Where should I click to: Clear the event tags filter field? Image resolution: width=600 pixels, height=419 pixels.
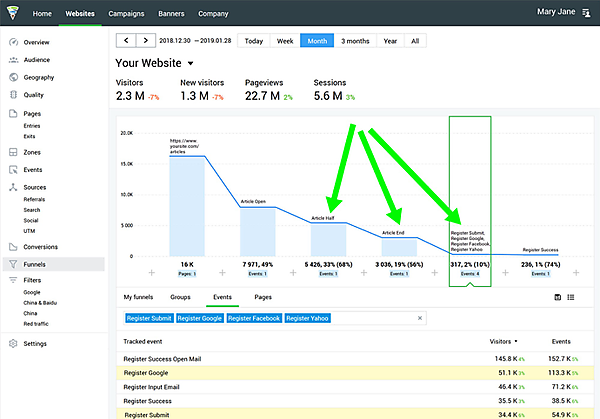pos(420,318)
